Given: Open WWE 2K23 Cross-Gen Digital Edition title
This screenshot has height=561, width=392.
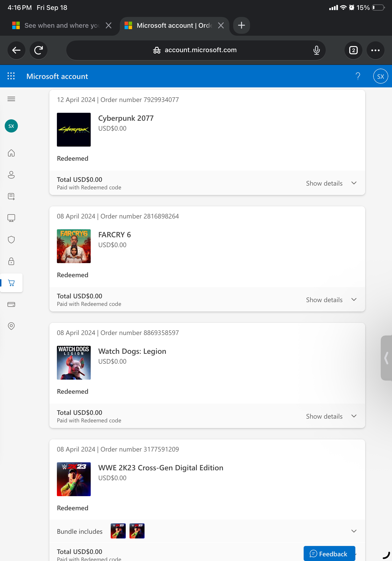Looking at the screenshot, I should 161,468.
